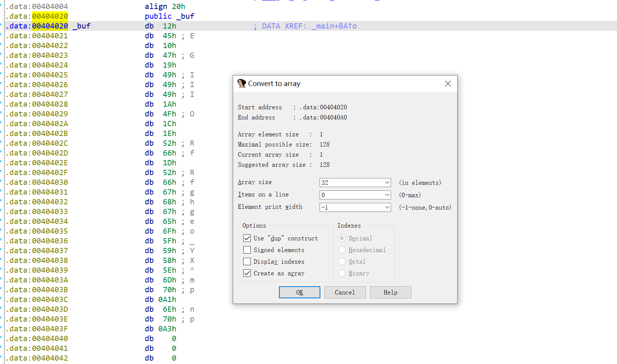Select the Decimal index radio button
Screen dimensions: 617x364
(x=342, y=238)
